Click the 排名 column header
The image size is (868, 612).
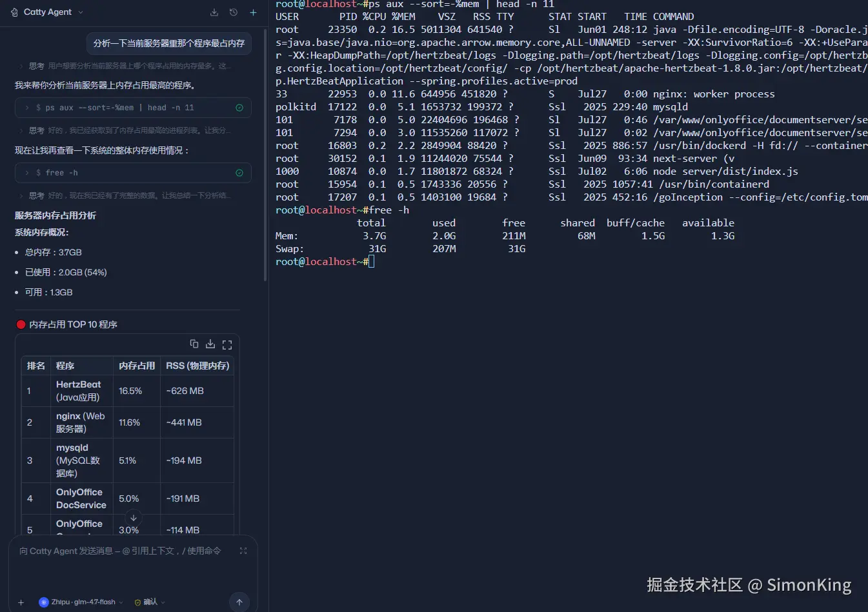[x=36, y=366]
